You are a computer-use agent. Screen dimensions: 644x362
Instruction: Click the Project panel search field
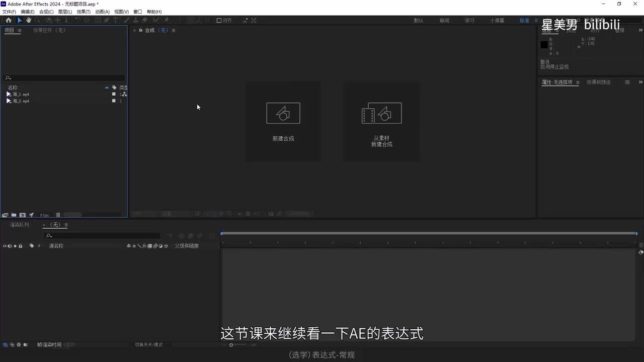pos(64,78)
